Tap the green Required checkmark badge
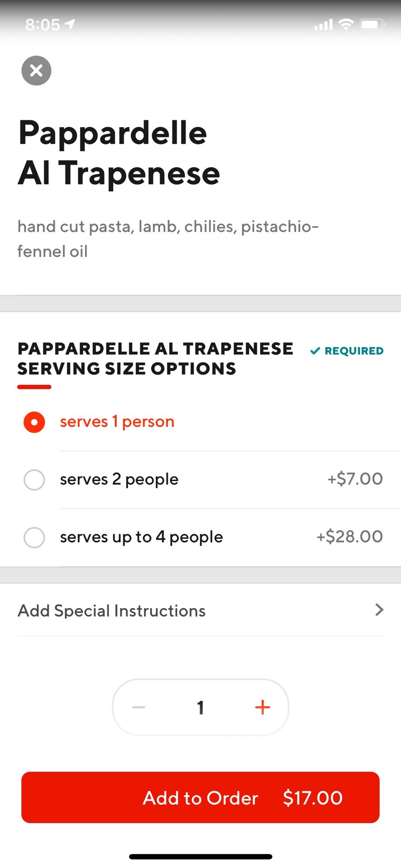The height and width of the screenshot is (868, 401). [347, 351]
